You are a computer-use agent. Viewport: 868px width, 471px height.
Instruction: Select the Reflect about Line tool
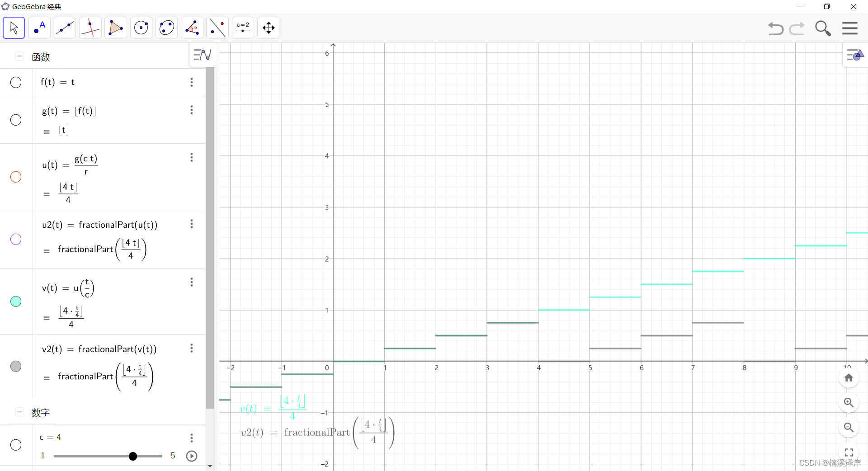point(217,28)
